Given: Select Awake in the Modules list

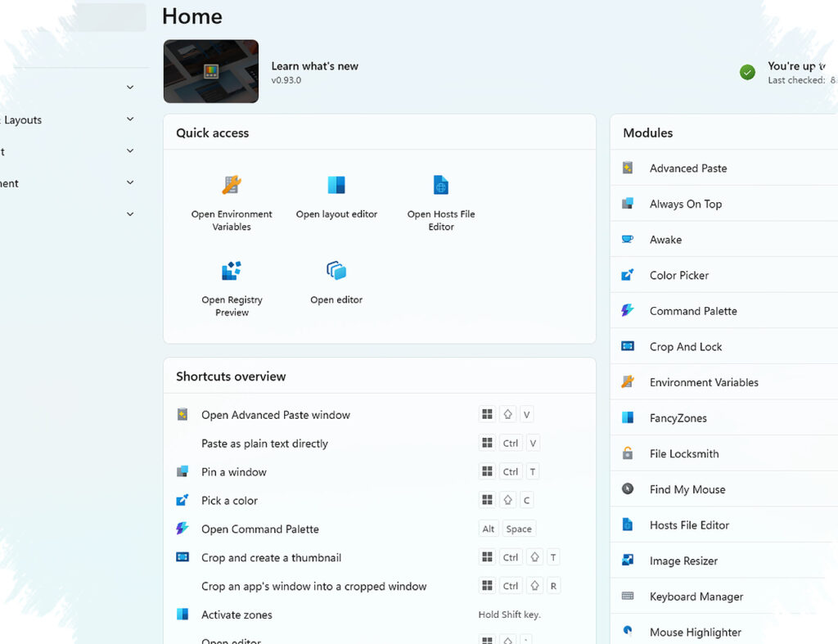Looking at the screenshot, I should coord(724,240).
